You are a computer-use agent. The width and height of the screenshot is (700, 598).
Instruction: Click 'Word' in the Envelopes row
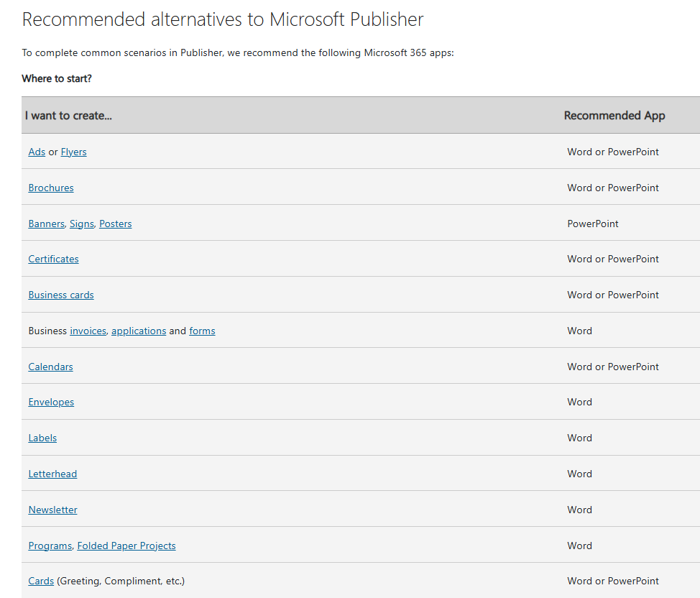(579, 402)
